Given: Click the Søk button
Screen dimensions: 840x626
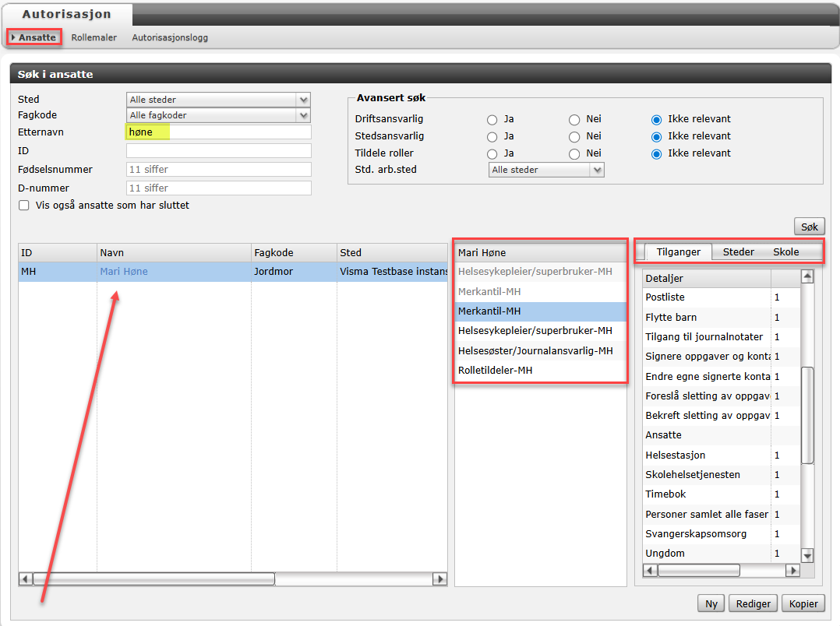Looking at the screenshot, I should [810, 227].
